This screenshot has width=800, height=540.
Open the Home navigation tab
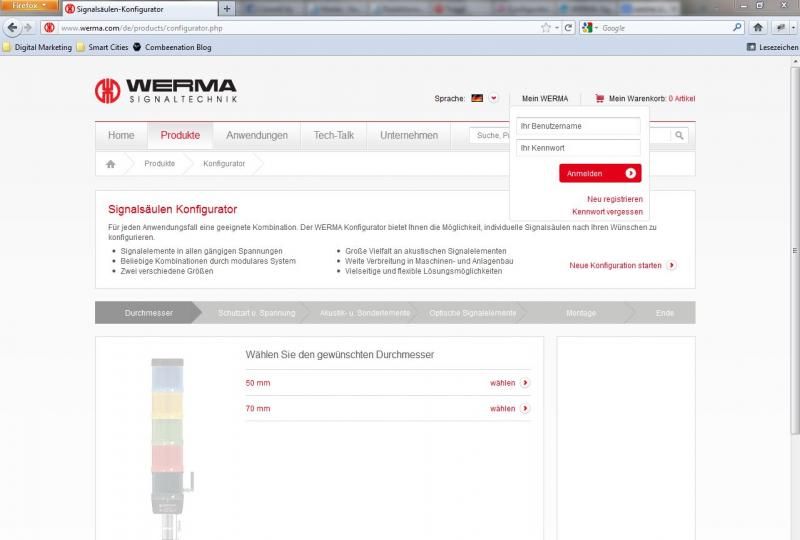(x=121, y=135)
